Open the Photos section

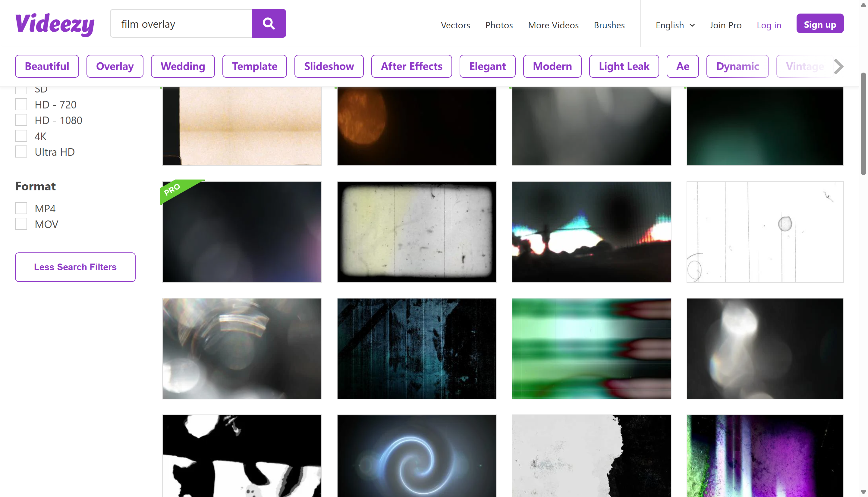499,25
